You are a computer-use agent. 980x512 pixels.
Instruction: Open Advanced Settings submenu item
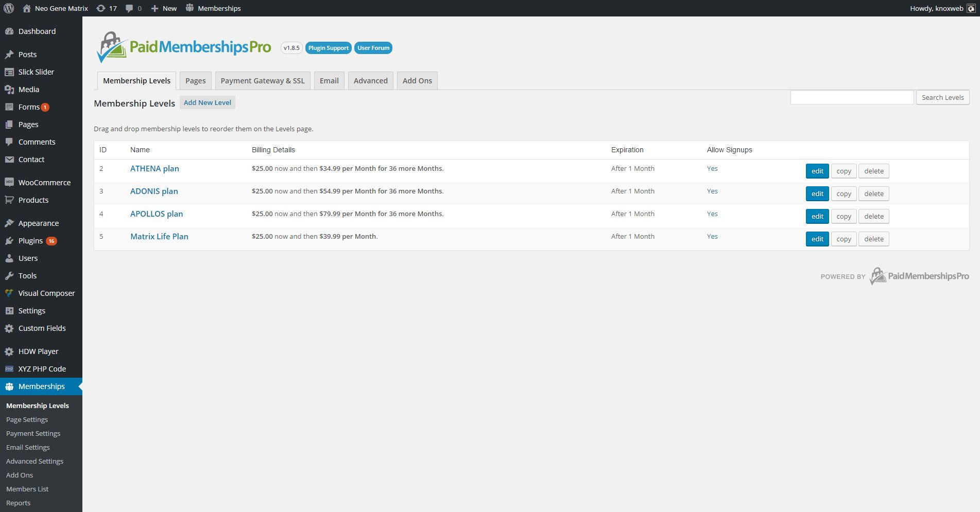coord(35,461)
